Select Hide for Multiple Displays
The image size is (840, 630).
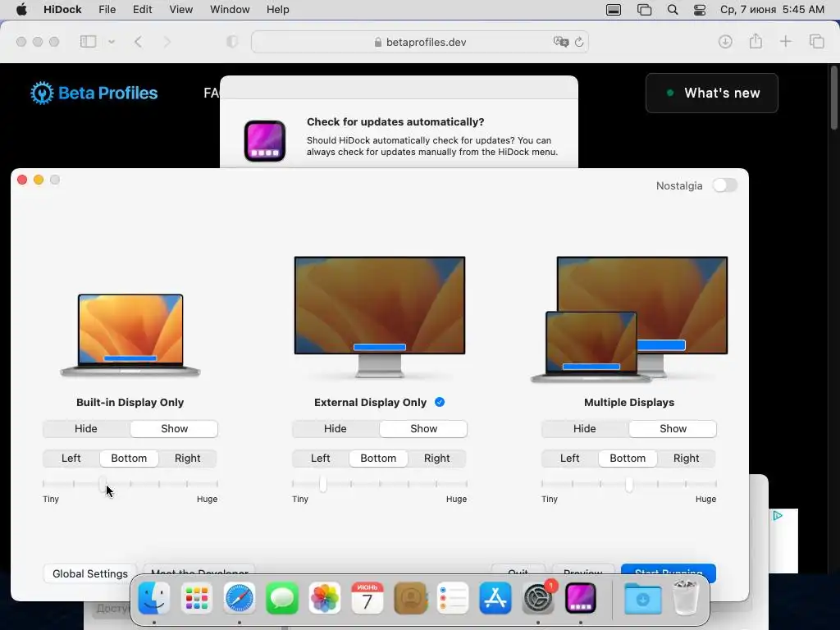(x=584, y=428)
